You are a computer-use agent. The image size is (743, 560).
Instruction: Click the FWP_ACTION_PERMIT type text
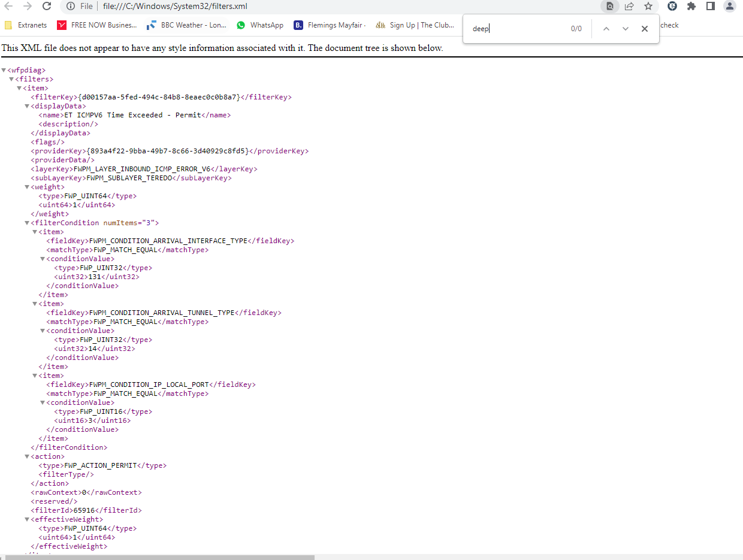coord(101,465)
